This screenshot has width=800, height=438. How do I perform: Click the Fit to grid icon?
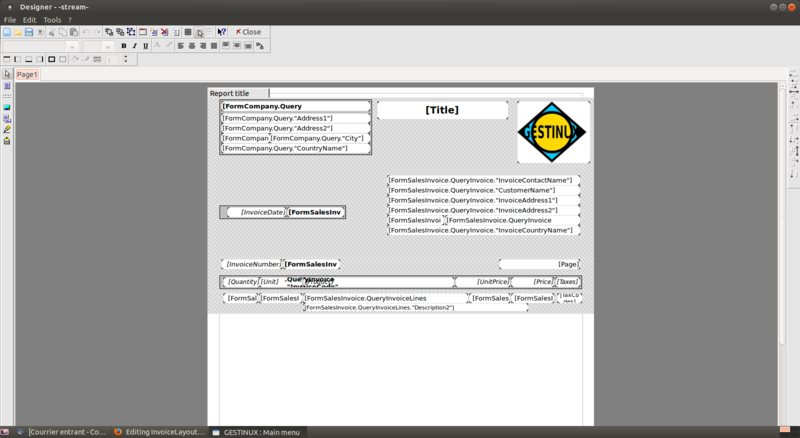point(210,32)
